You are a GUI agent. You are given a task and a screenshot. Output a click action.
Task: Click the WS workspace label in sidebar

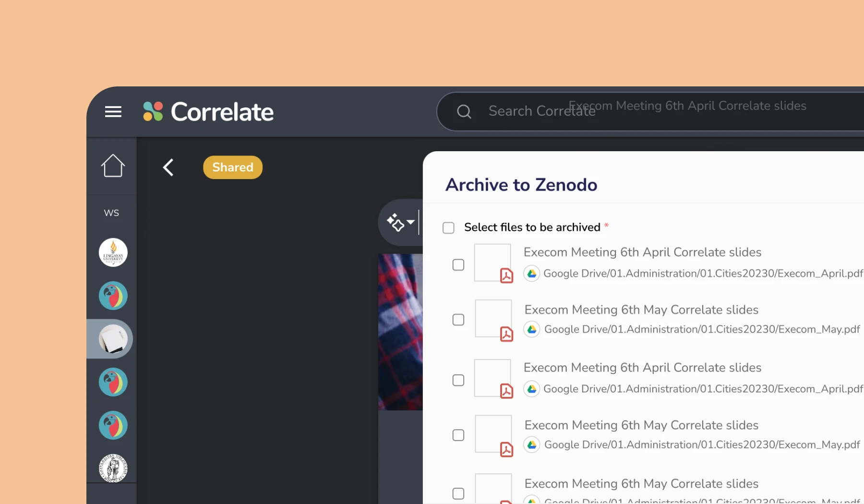(111, 213)
